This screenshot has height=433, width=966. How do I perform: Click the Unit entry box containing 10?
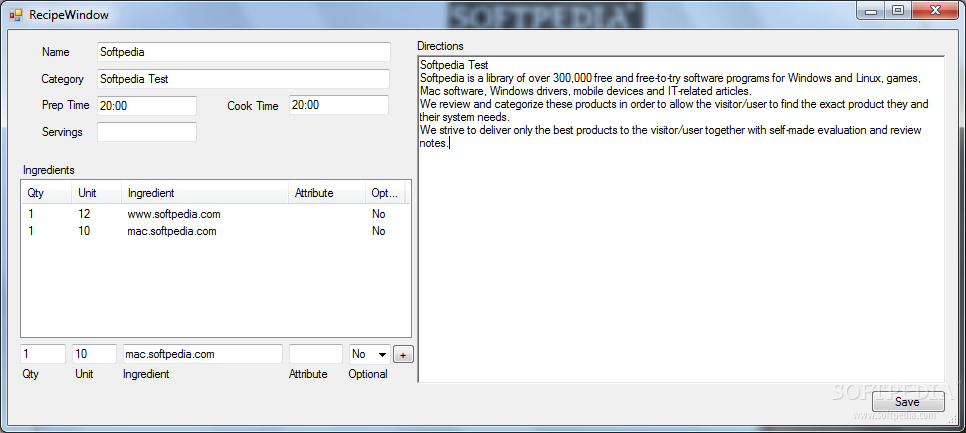coord(94,354)
